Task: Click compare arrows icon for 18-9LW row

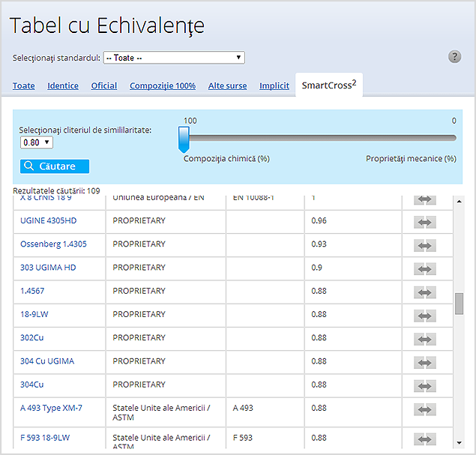Action: tap(425, 316)
